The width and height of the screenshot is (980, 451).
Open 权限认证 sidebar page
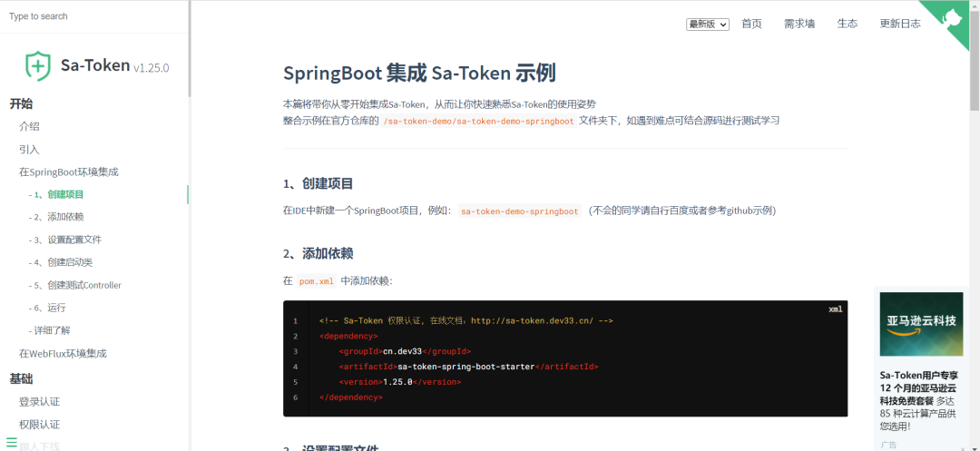pos(39,425)
